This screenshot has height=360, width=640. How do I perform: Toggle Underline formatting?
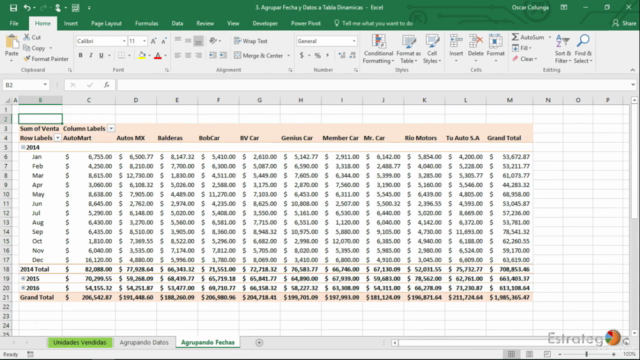point(101,56)
